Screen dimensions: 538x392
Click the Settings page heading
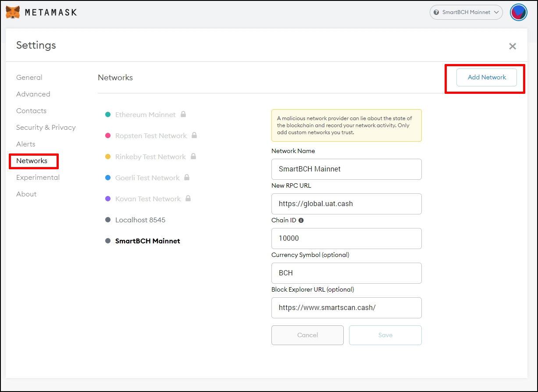click(x=36, y=45)
